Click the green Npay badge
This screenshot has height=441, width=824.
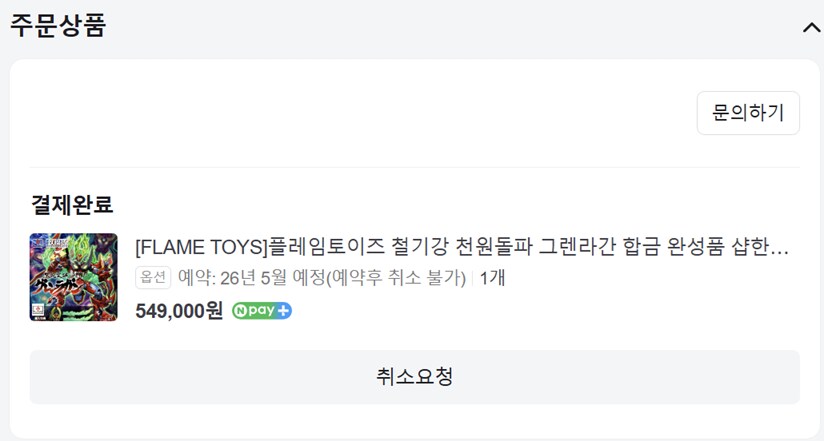[x=262, y=311]
